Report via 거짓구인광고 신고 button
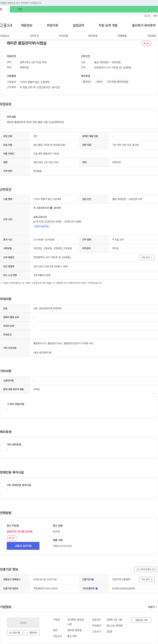Viewport: 158px width, 644px height. [146, 569]
